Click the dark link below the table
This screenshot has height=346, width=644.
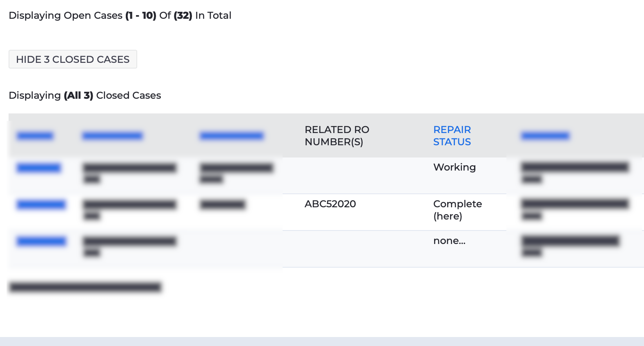85,286
